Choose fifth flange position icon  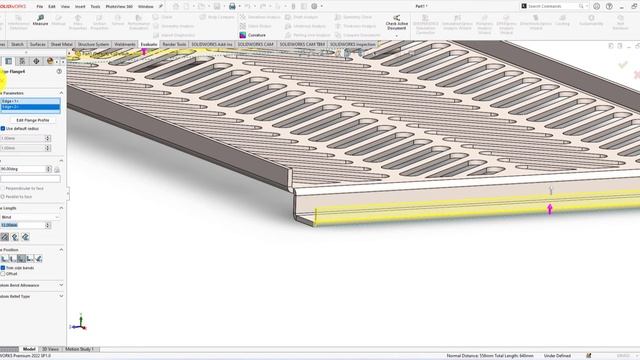tap(38, 258)
